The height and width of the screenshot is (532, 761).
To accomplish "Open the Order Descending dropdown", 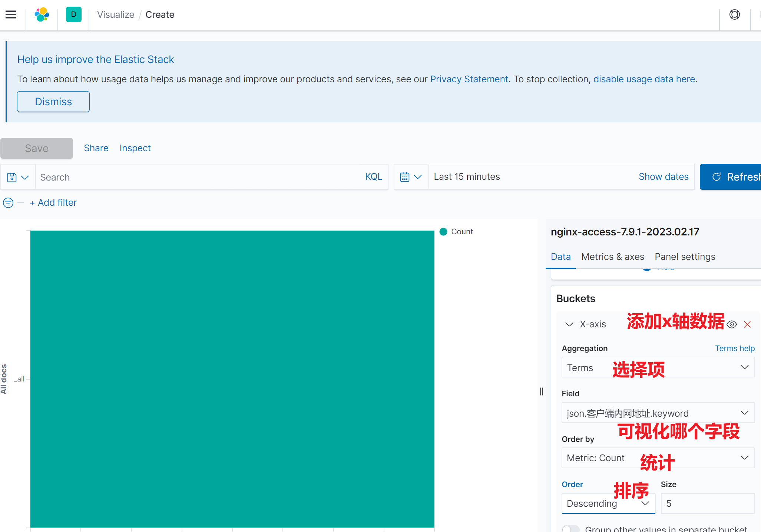I will (x=608, y=503).
